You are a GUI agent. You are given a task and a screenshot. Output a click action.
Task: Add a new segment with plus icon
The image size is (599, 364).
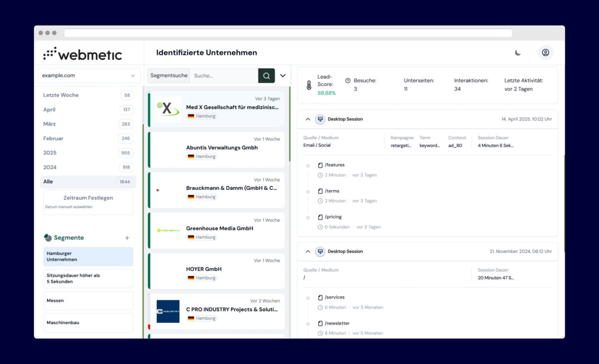pyautogui.click(x=127, y=238)
